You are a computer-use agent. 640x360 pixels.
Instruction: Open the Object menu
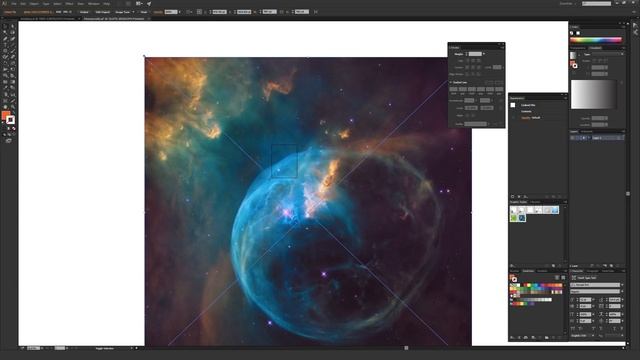(34, 4)
